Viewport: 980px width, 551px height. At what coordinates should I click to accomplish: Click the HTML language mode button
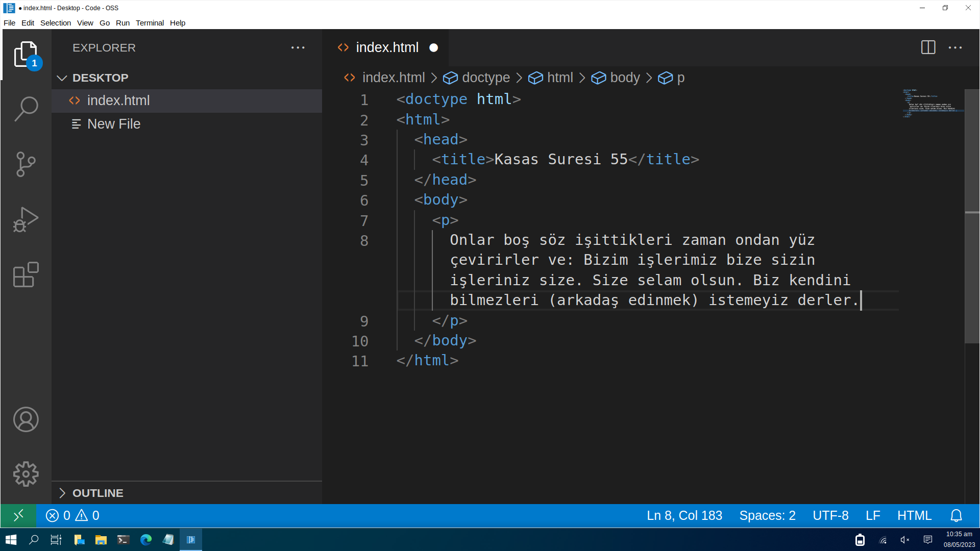pos(914,516)
